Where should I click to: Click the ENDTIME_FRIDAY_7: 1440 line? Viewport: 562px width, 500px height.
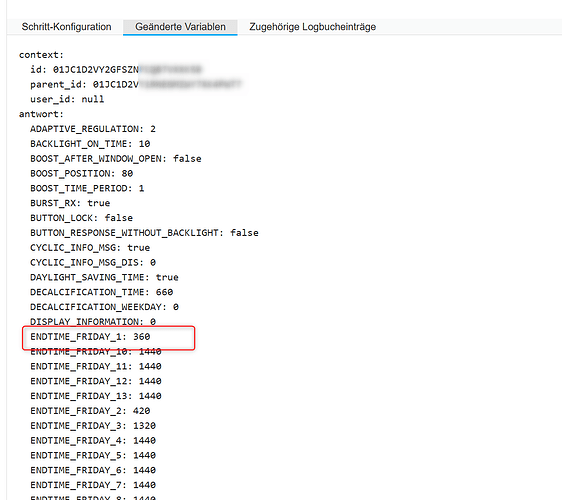coord(93,485)
